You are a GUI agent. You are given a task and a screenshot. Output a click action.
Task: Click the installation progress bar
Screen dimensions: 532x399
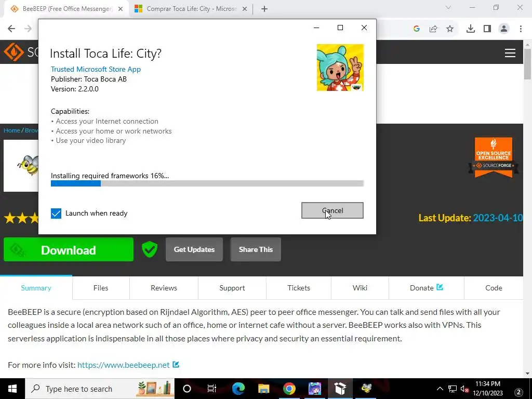pos(207,183)
